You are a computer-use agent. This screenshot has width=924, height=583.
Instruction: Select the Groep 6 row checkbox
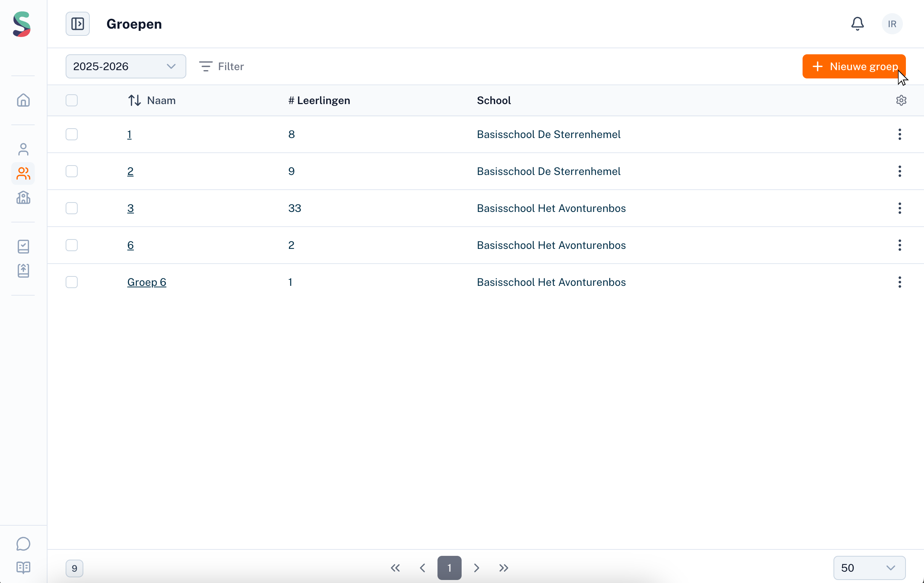pos(72,282)
